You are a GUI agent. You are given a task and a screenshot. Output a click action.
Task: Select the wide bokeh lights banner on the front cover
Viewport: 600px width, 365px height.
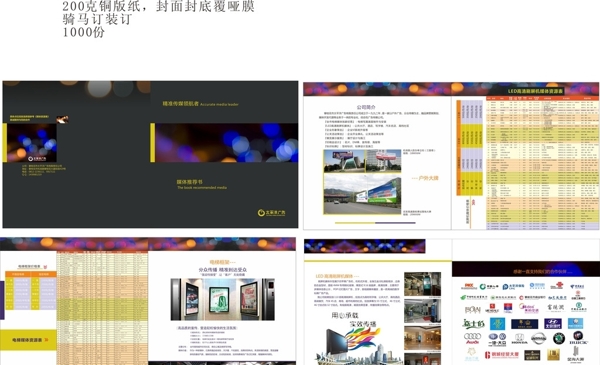[227, 143]
